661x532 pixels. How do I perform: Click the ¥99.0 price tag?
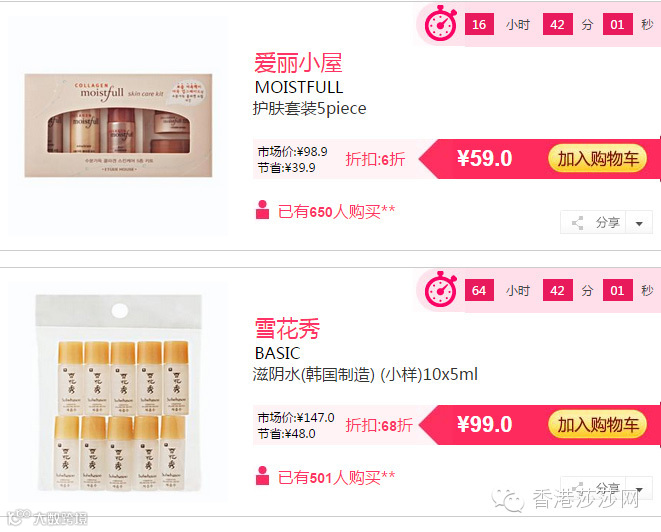[485, 425]
